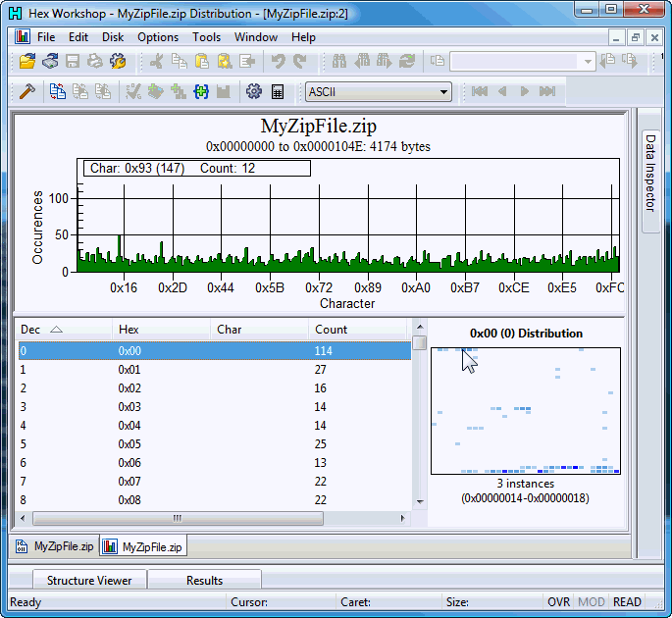Click the Copy pages icon
The image size is (672, 618).
click(179, 61)
